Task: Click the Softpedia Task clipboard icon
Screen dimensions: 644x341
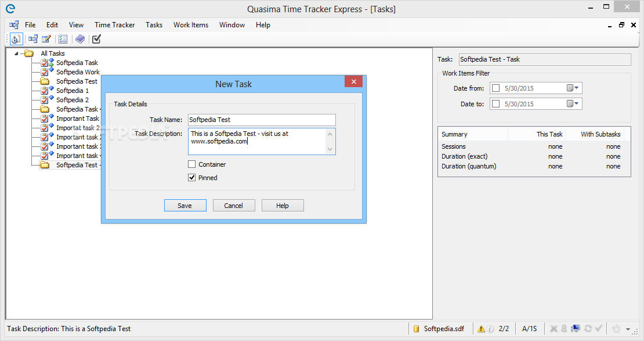Action: pos(45,63)
